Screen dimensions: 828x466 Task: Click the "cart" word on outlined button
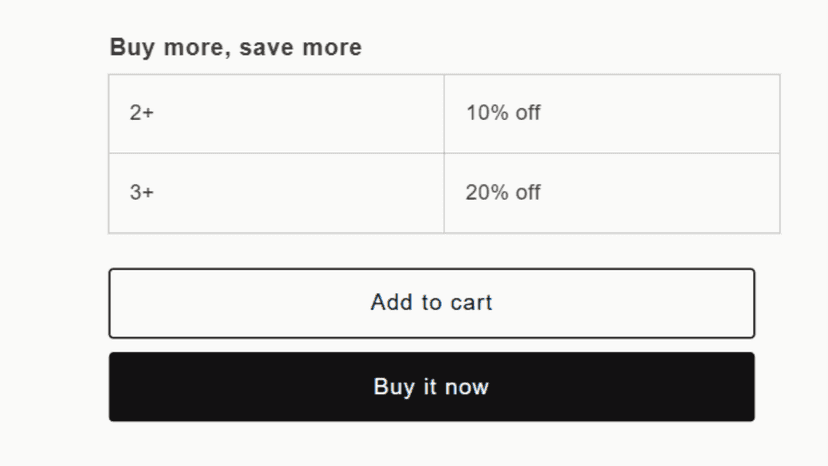coord(471,303)
